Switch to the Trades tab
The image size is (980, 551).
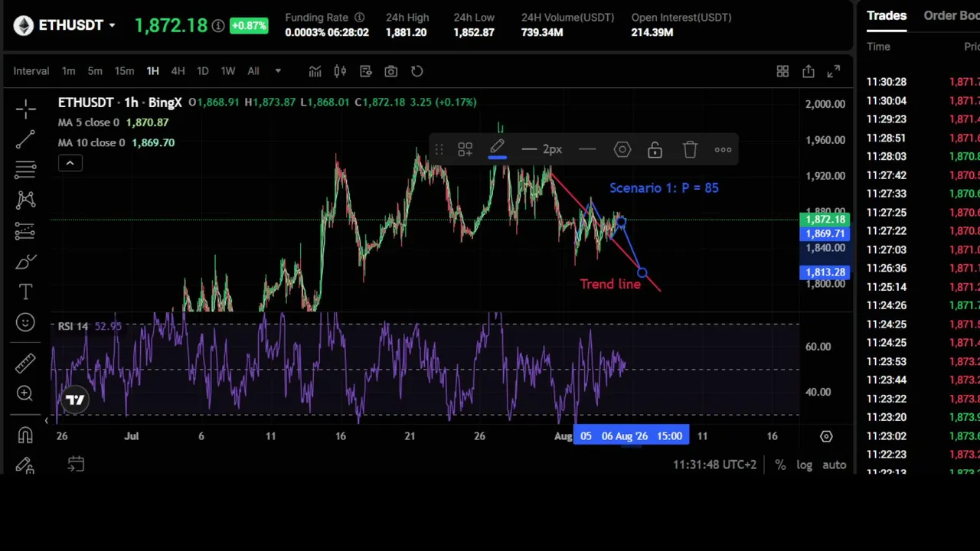[887, 15]
